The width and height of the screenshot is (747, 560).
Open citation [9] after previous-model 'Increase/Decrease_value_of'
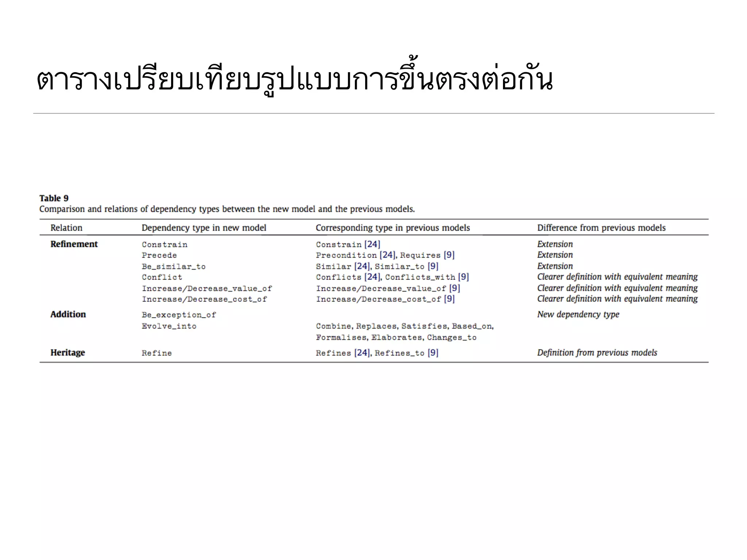coord(454,288)
